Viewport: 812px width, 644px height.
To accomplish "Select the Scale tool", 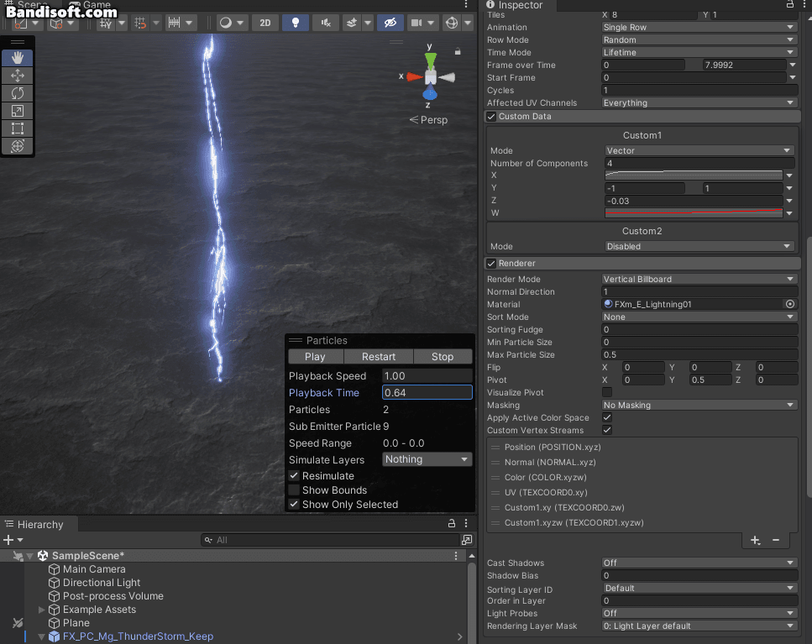I will (x=18, y=111).
